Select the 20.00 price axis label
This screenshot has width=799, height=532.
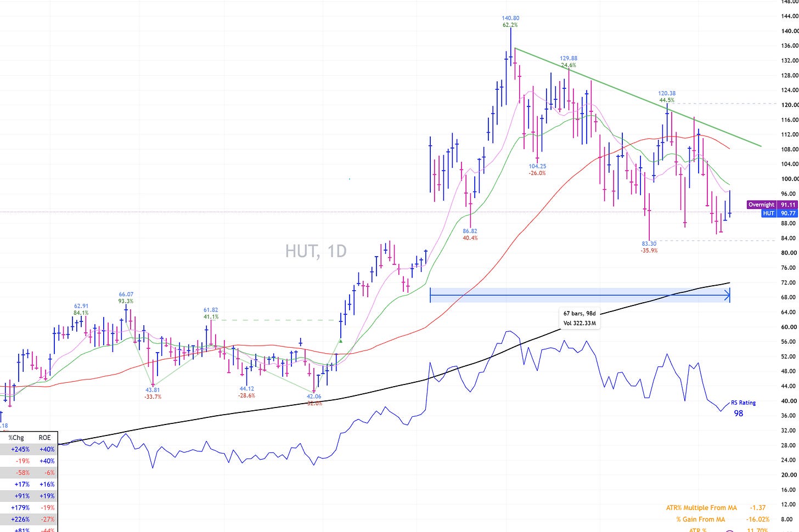789,475
